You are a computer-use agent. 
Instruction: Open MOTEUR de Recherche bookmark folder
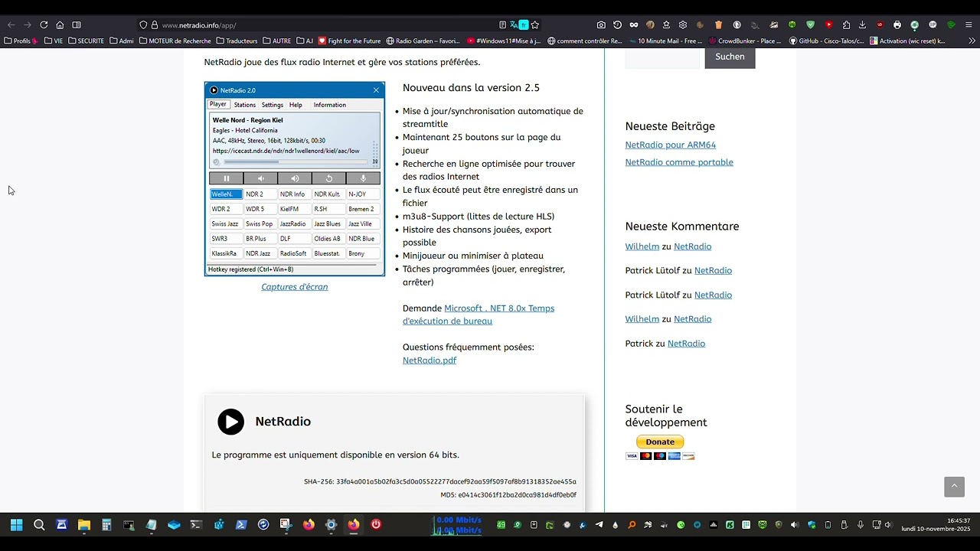pyautogui.click(x=175, y=41)
